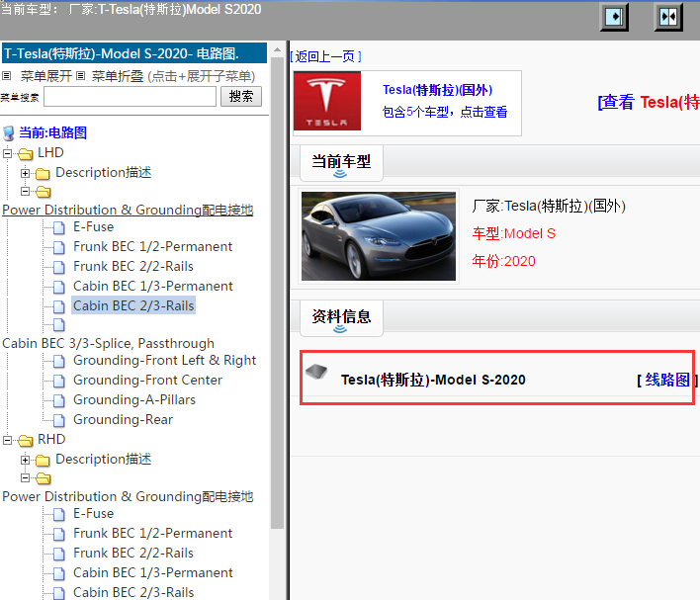Click 包含5个车型，点击查看 link

coord(445,112)
